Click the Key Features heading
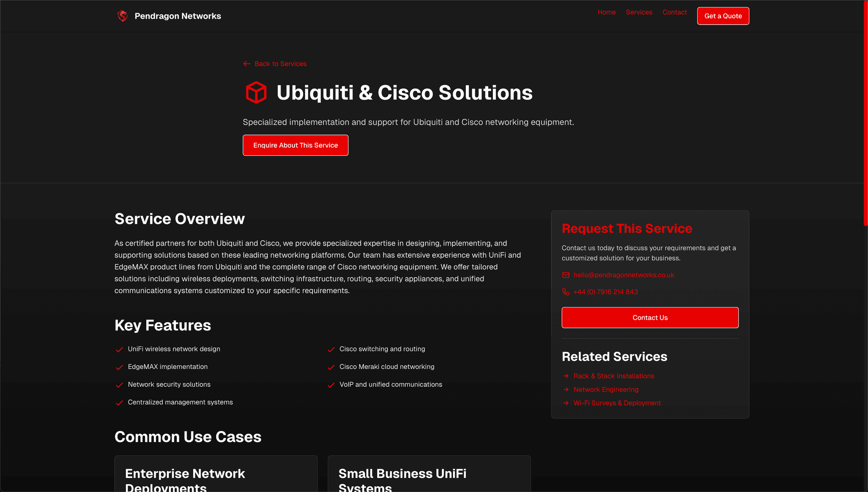868x492 pixels. 163,325
